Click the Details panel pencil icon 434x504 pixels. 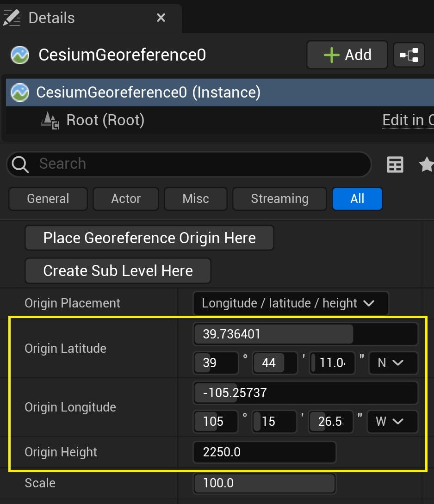point(11,18)
